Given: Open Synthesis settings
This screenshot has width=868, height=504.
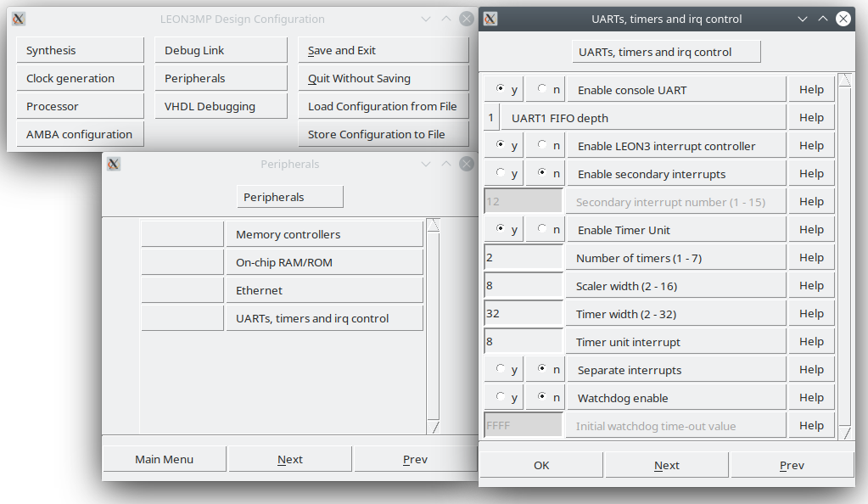Looking at the screenshot, I should (x=81, y=50).
